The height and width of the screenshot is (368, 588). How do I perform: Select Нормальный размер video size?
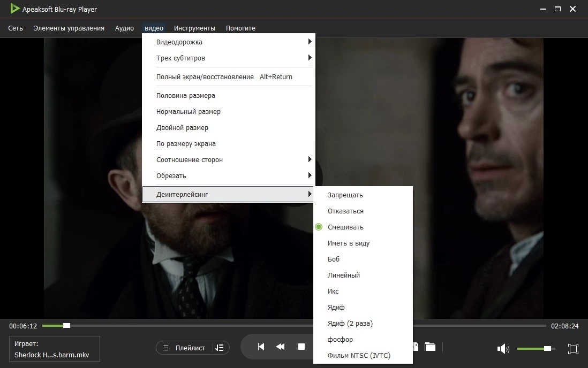point(228,112)
